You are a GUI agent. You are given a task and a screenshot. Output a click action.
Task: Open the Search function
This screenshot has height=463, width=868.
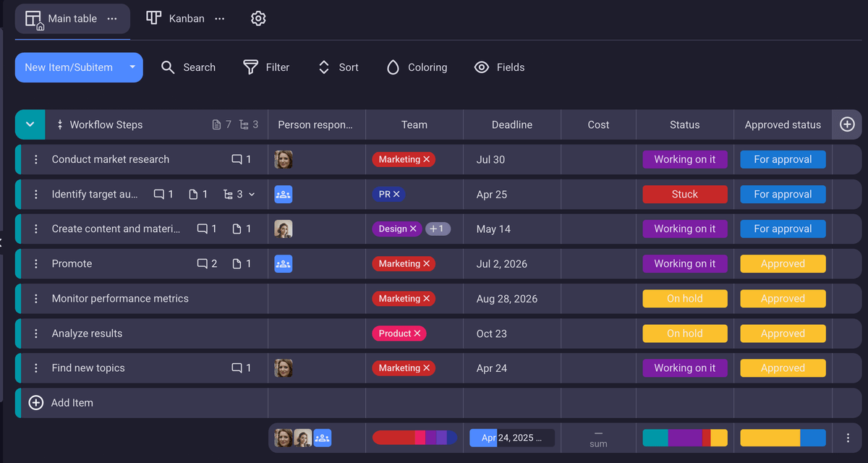[x=189, y=67]
